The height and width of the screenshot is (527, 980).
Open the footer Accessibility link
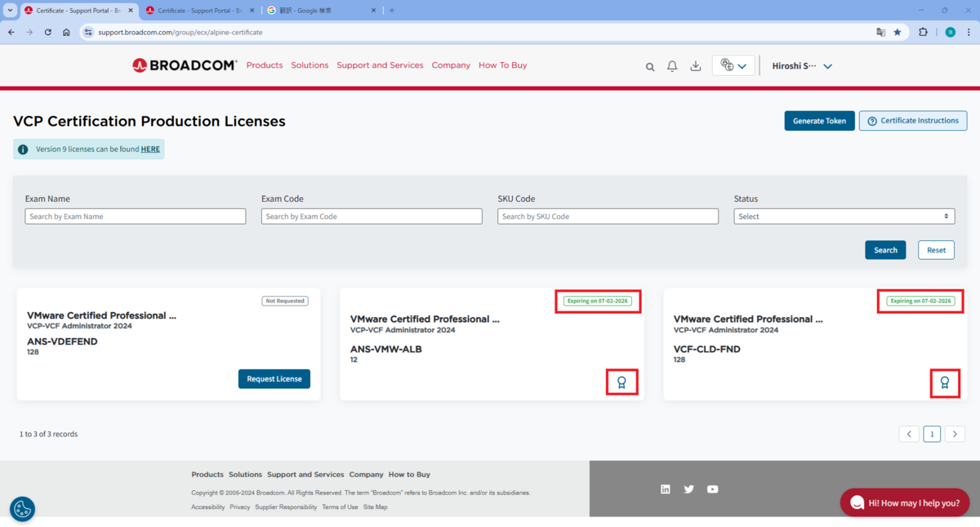coord(207,507)
